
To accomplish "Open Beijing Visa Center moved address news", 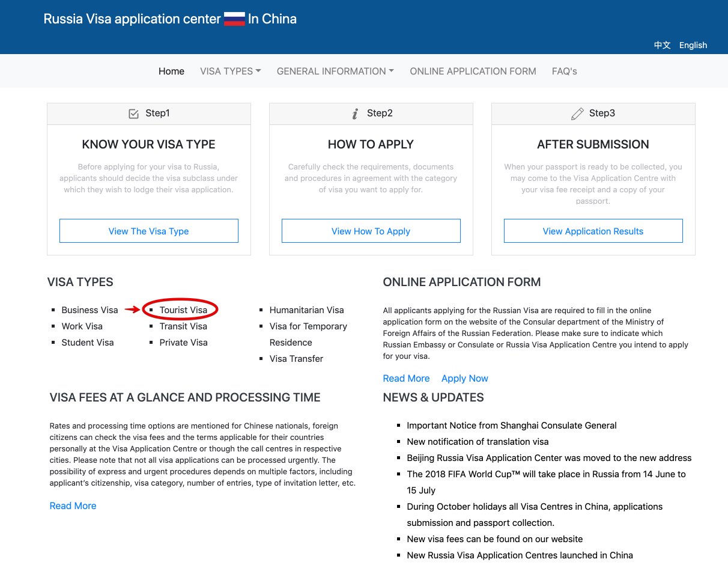I will click(549, 458).
